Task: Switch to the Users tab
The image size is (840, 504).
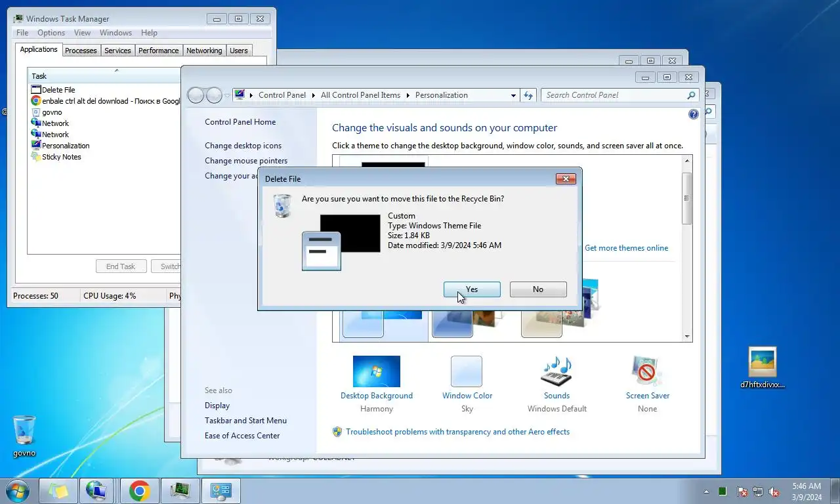Action: click(x=239, y=51)
